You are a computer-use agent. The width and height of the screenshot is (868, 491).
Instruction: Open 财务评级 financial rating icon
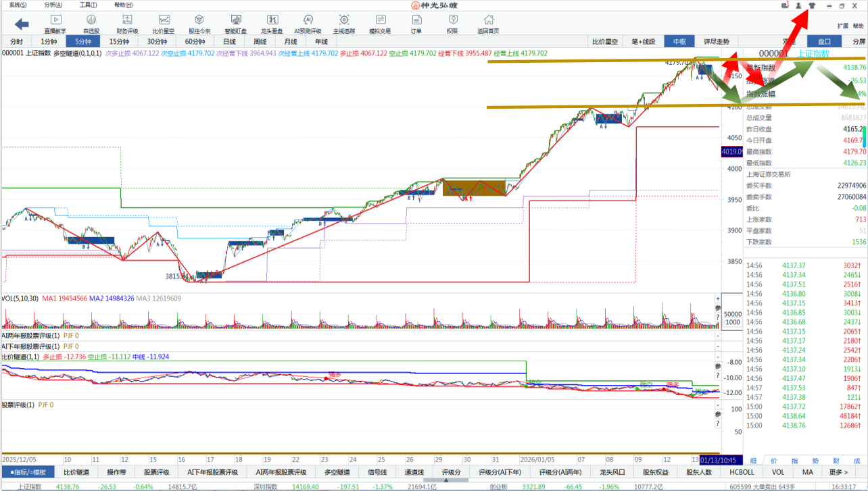(x=127, y=24)
